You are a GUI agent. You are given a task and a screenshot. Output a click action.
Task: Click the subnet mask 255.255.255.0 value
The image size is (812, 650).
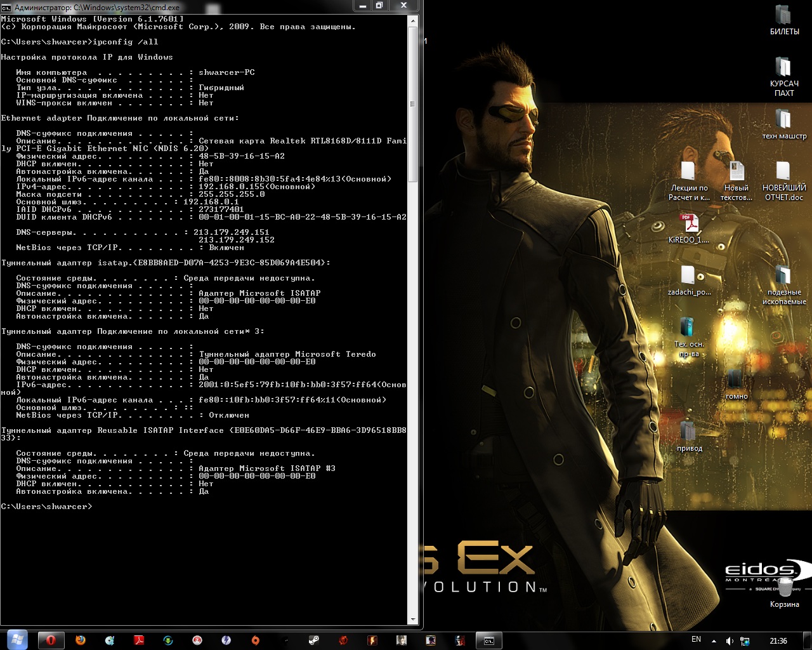[232, 194]
